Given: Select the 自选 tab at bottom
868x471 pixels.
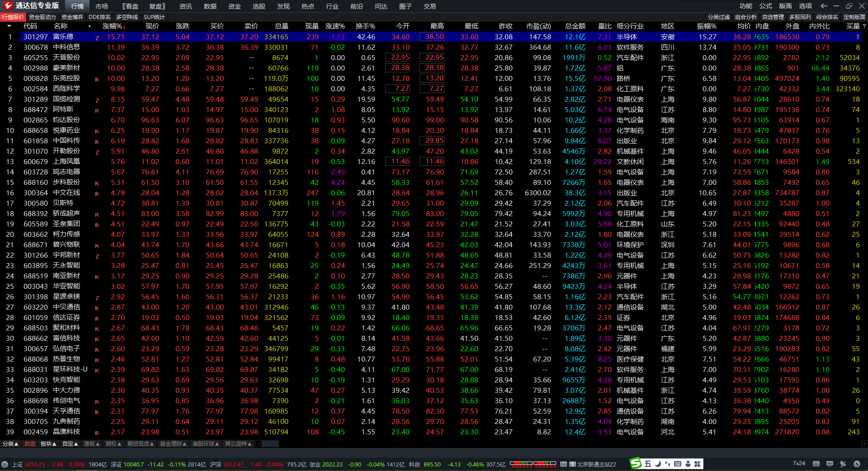Looking at the screenshot, I should [x=30, y=444].
